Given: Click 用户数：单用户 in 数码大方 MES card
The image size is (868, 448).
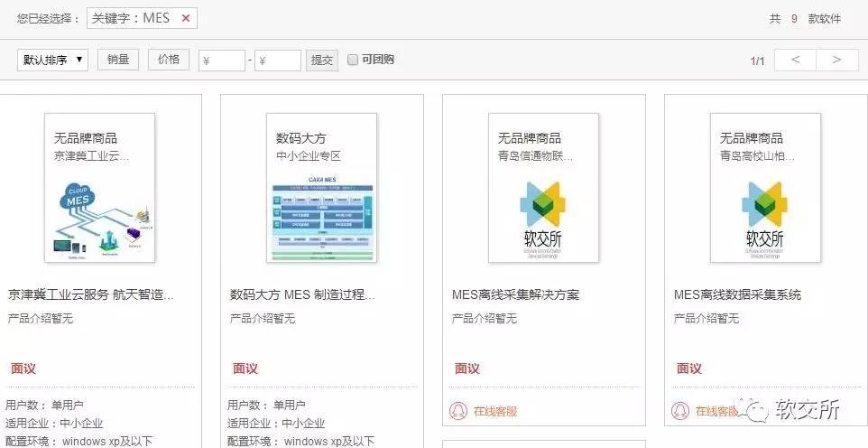Looking at the screenshot, I should 266,406.
